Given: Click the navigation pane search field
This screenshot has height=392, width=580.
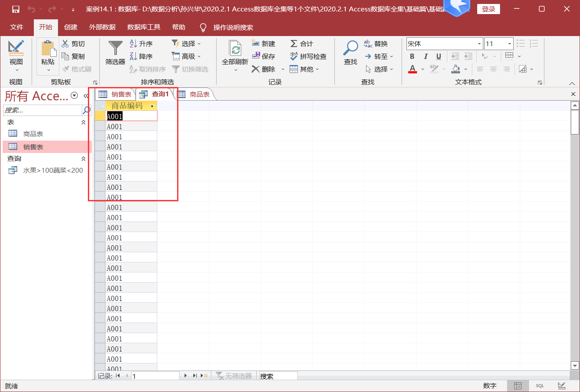Looking at the screenshot, I should tap(43, 110).
